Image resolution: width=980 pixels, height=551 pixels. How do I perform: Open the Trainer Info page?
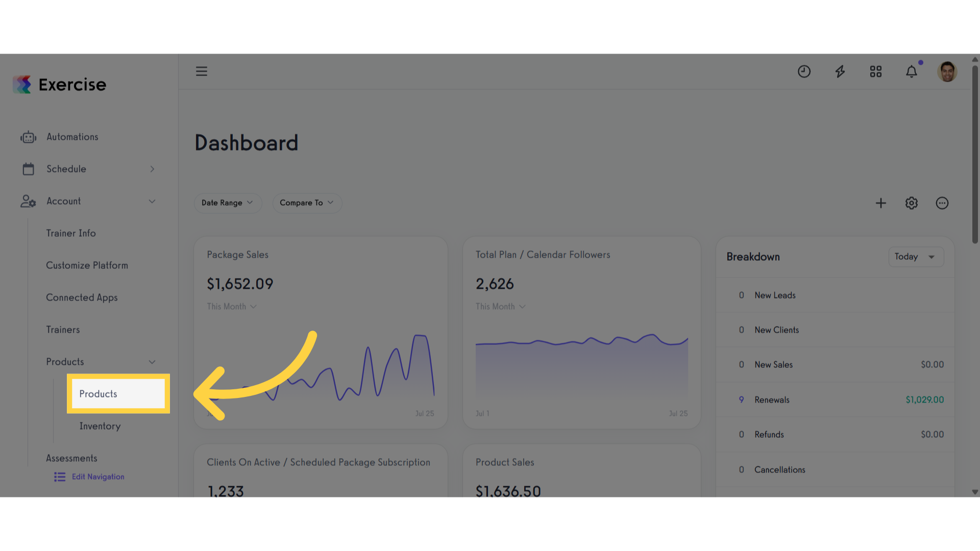[71, 233]
